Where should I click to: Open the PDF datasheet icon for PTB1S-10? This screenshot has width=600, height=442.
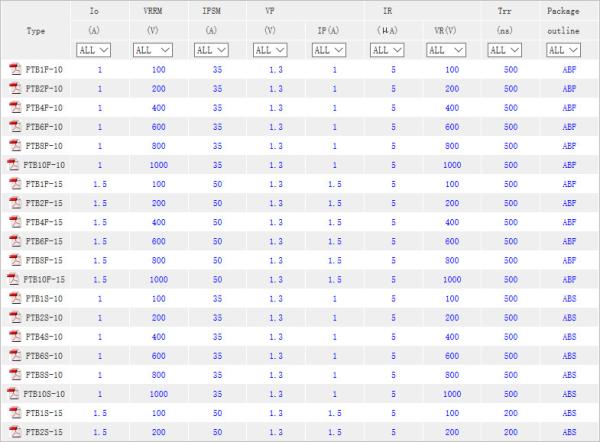pyautogui.click(x=15, y=298)
